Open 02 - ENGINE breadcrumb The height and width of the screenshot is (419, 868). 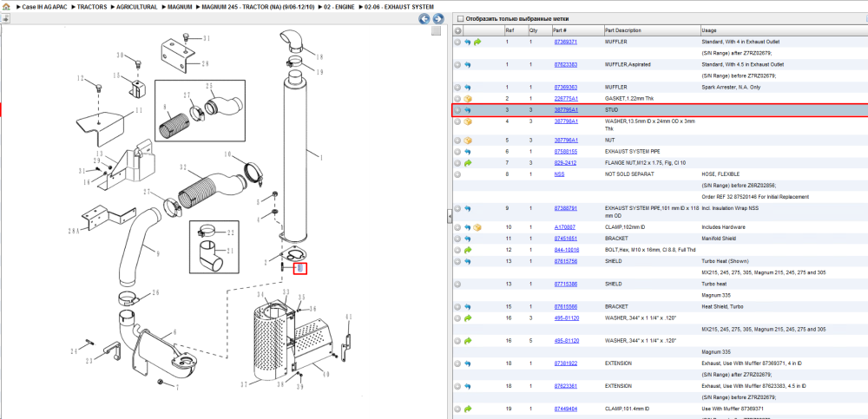pyautogui.click(x=339, y=7)
